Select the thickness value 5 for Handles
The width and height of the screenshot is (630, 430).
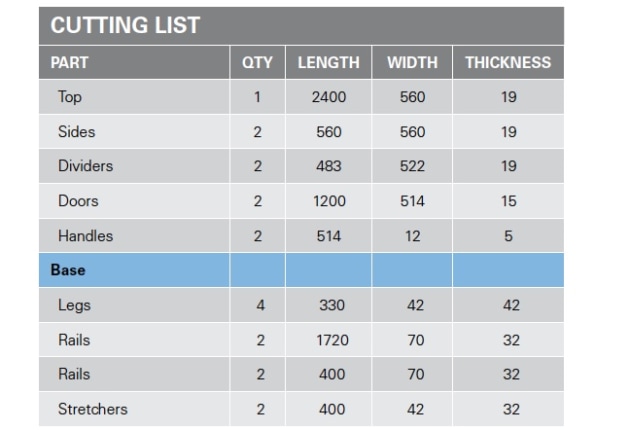pyautogui.click(x=508, y=236)
